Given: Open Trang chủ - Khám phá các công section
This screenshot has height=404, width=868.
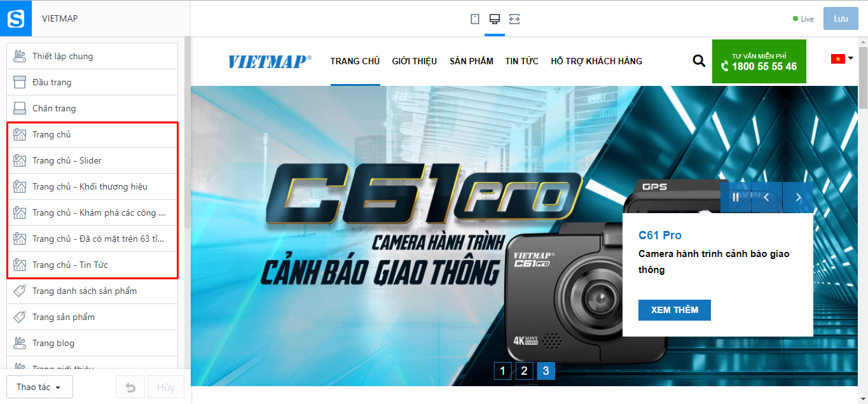Looking at the screenshot, I should (92, 212).
